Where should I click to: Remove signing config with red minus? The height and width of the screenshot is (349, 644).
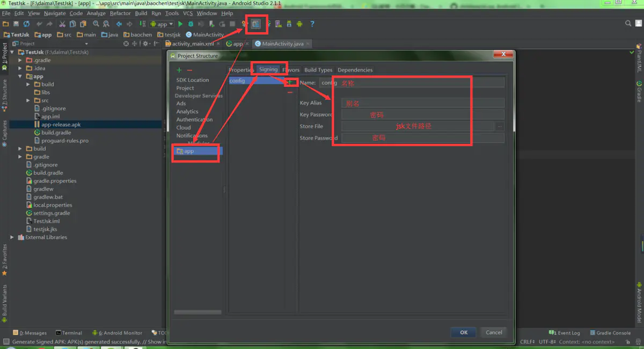click(290, 92)
